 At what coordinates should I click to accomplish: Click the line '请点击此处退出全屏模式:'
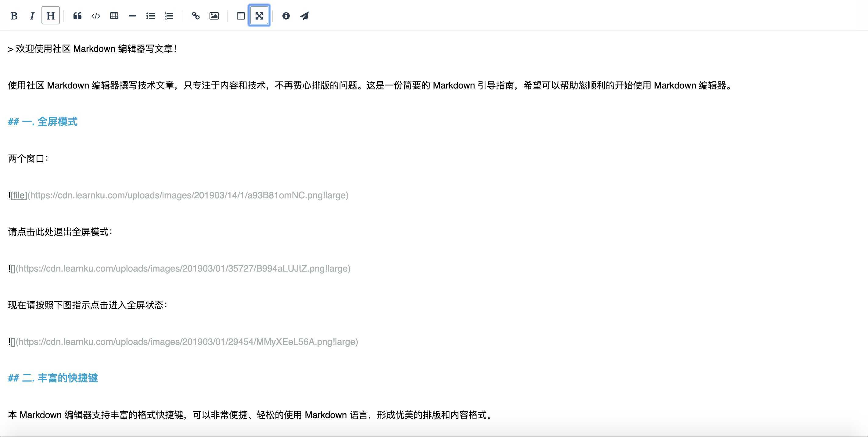60,232
